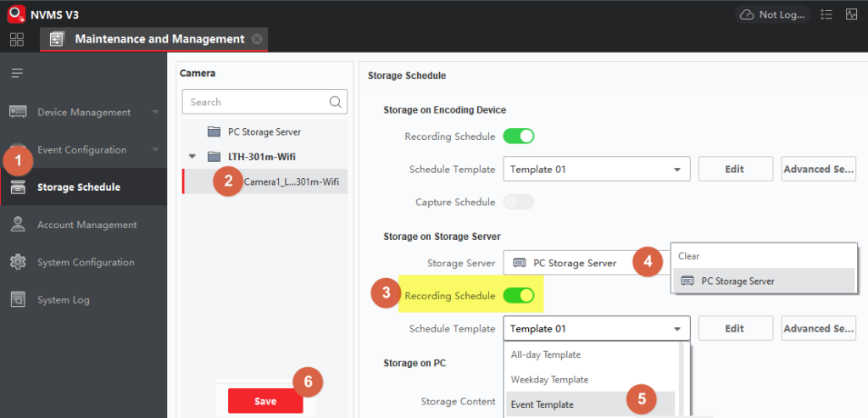Image resolution: width=868 pixels, height=418 pixels.
Task: Open System Configuration in the sidebar
Action: click(84, 263)
